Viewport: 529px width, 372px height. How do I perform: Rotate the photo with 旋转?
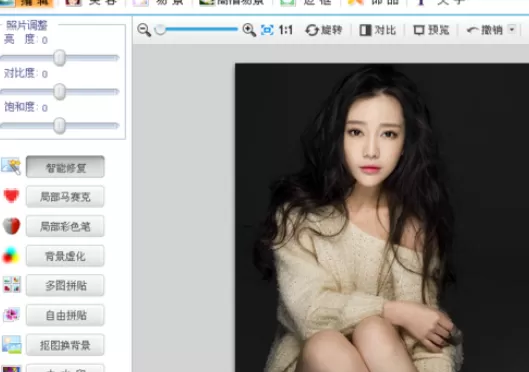(324, 30)
